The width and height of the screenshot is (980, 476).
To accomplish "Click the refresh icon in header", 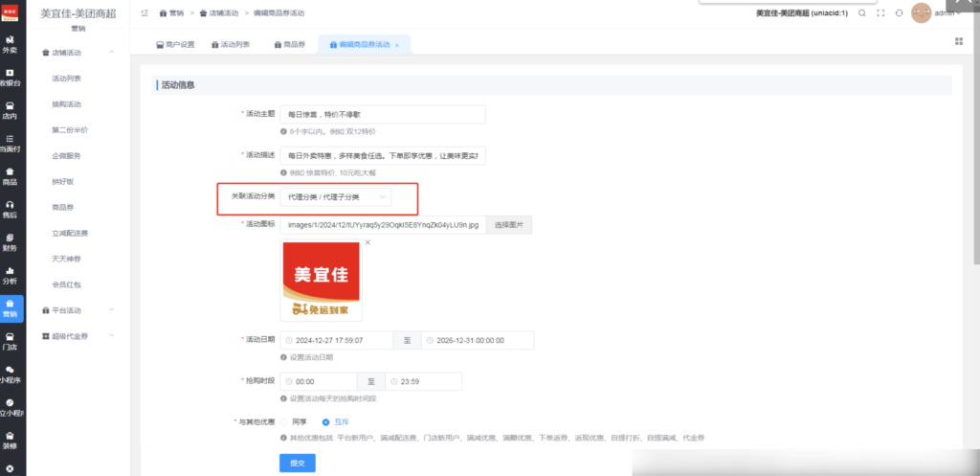I will [900, 13].
